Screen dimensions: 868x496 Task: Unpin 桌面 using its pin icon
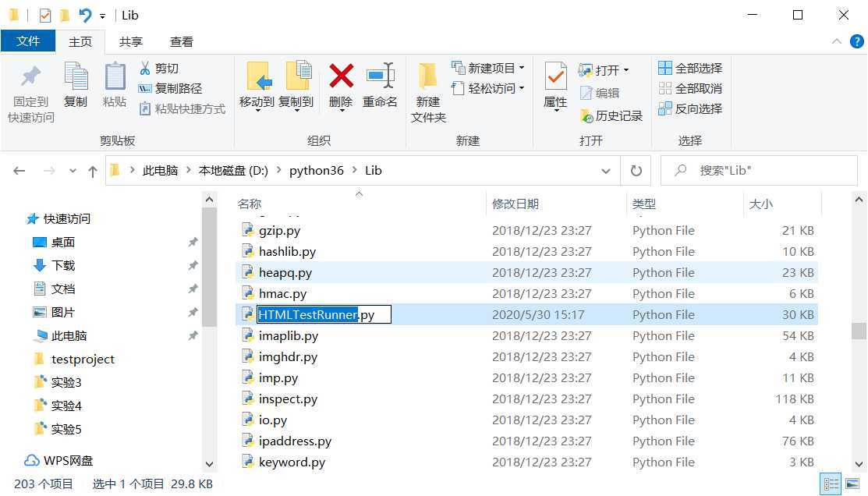tap(193, 243)
